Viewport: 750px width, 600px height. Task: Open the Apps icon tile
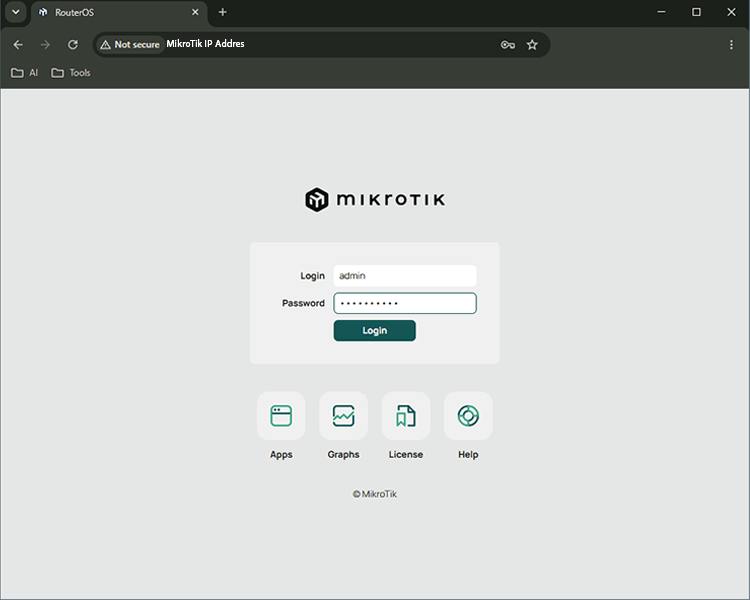pos(281,416)
